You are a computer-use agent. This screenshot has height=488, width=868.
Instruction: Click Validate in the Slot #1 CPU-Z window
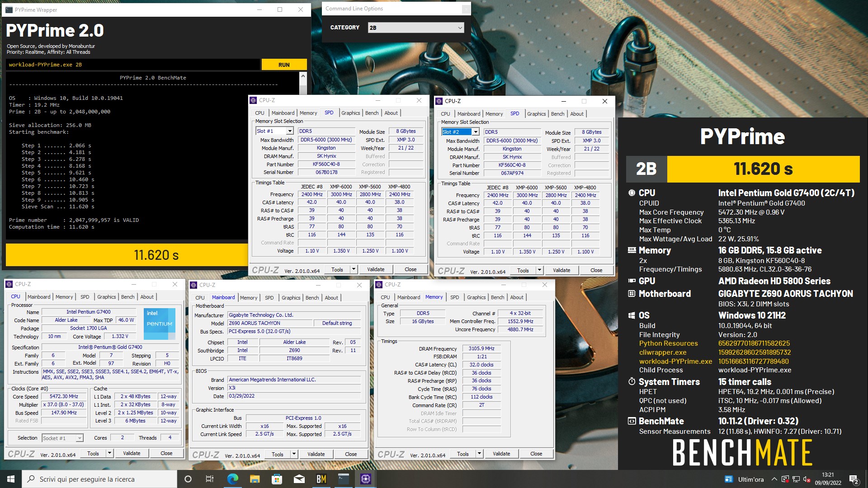[376, 269]
